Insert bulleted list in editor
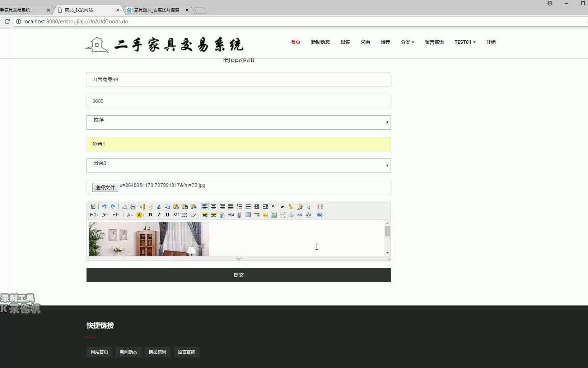 pyautogui.click(x=248, y=207)
